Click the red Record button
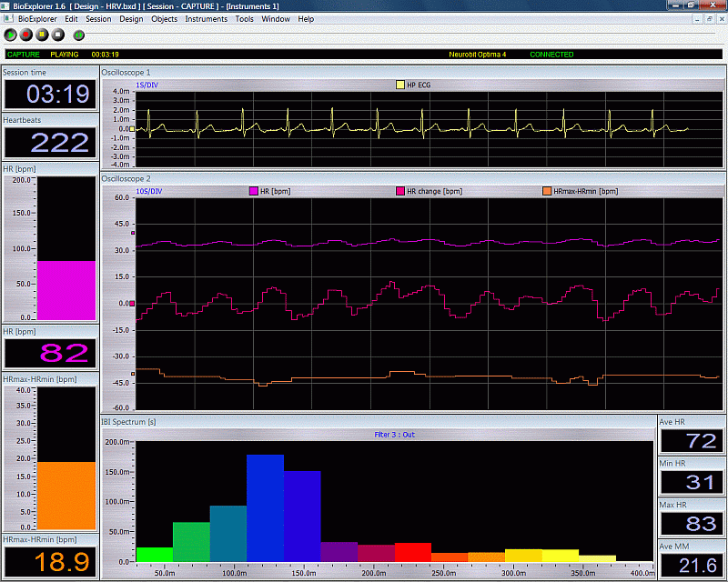This screenshot has width=728, height=582. [x=26, y=35]
